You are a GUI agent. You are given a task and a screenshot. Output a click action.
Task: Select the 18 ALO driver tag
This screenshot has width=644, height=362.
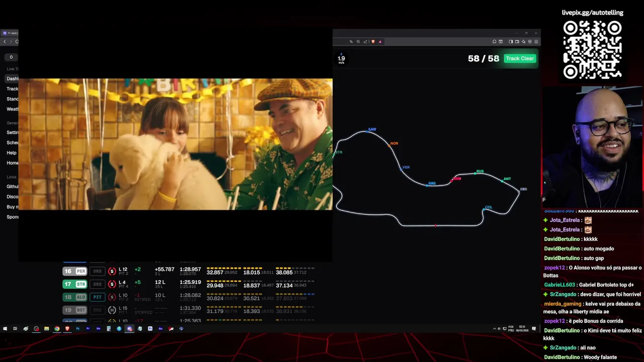(74, 297)
